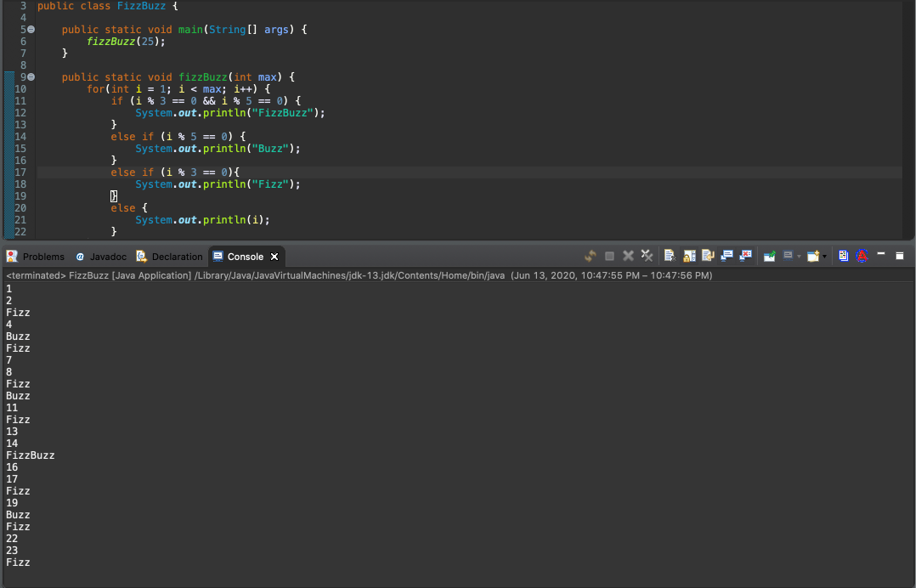Switch to the Problems tab

point(37,256)
